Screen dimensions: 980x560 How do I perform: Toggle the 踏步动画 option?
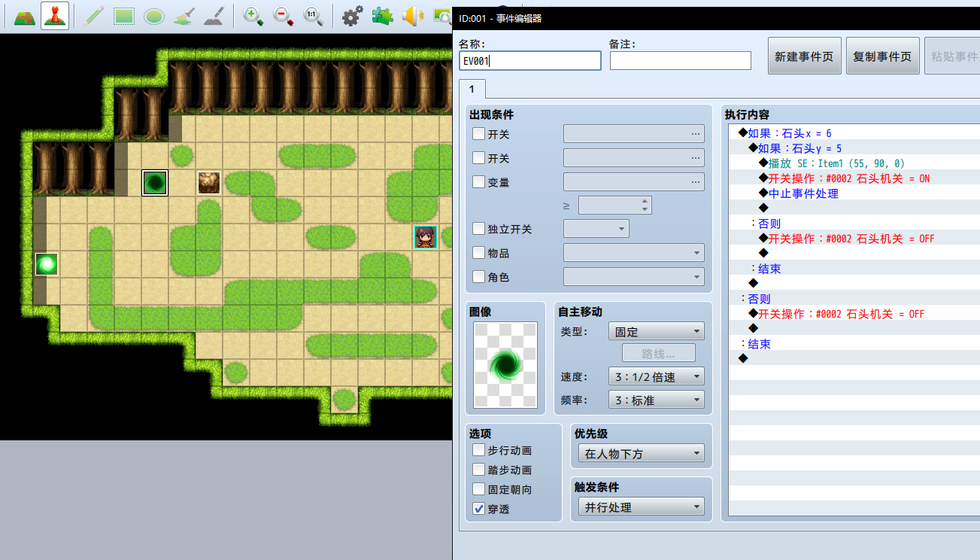478,470
